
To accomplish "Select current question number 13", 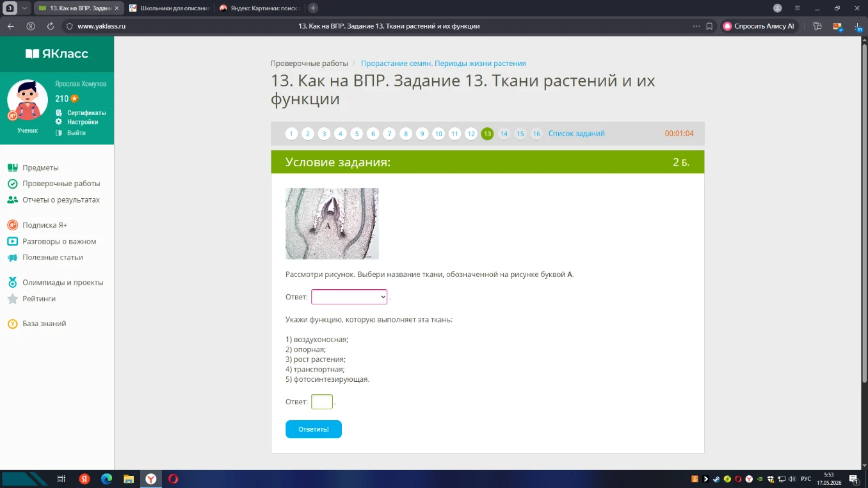I will pyautogui.click(x=487, y=134).
